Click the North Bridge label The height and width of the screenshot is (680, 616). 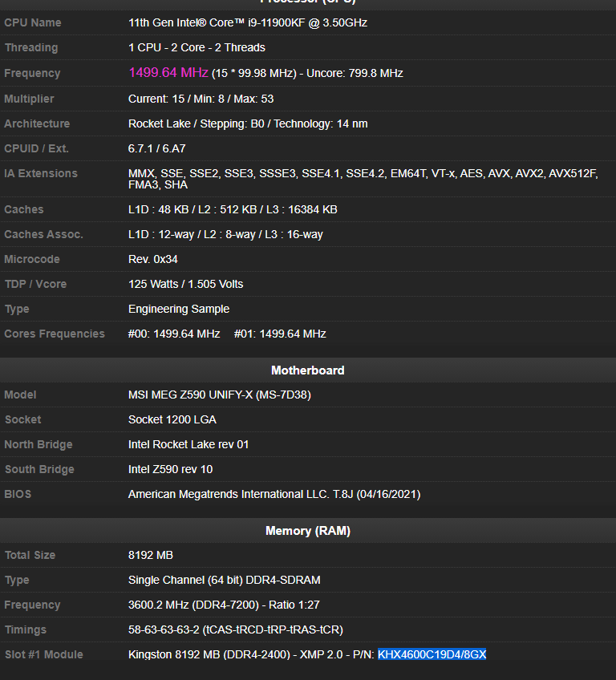click(38, 444)
